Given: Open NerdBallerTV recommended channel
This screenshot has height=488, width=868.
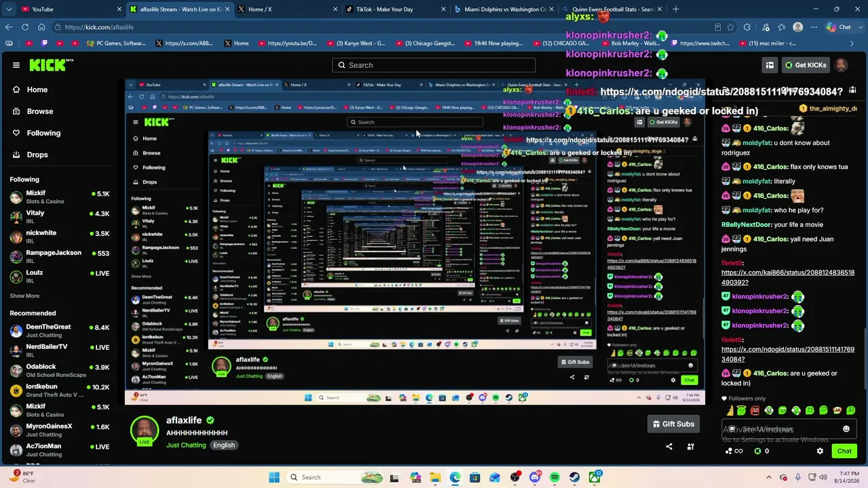Looking at the screenshot, I should (60, 350).
